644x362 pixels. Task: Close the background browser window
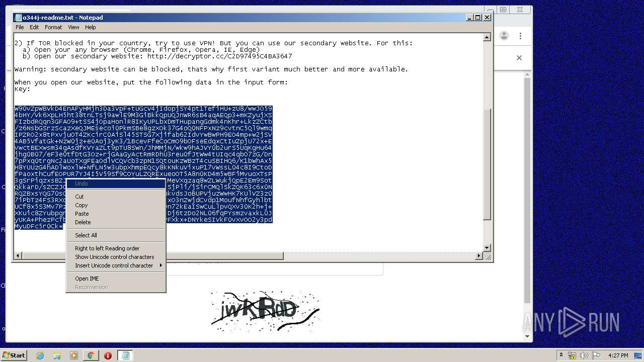520,10
